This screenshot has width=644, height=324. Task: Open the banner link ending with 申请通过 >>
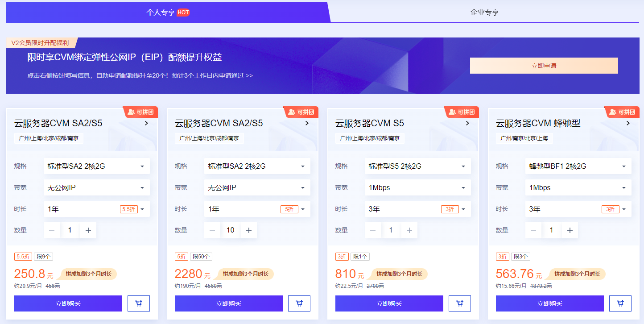point(140,75)
